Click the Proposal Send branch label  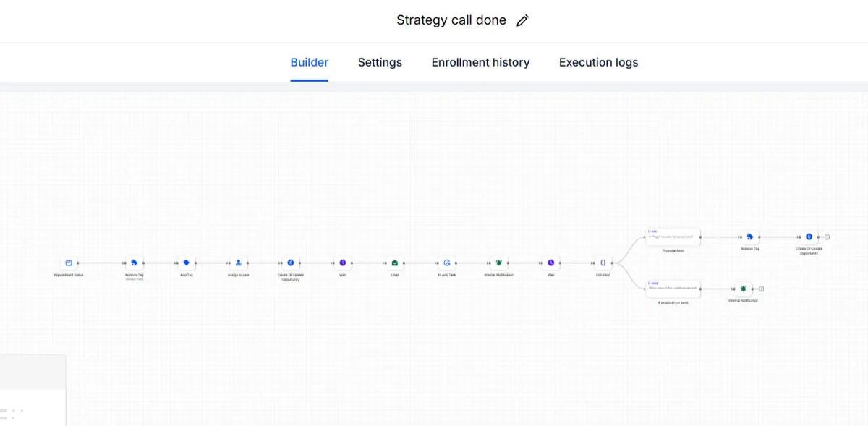pos(673,250)
